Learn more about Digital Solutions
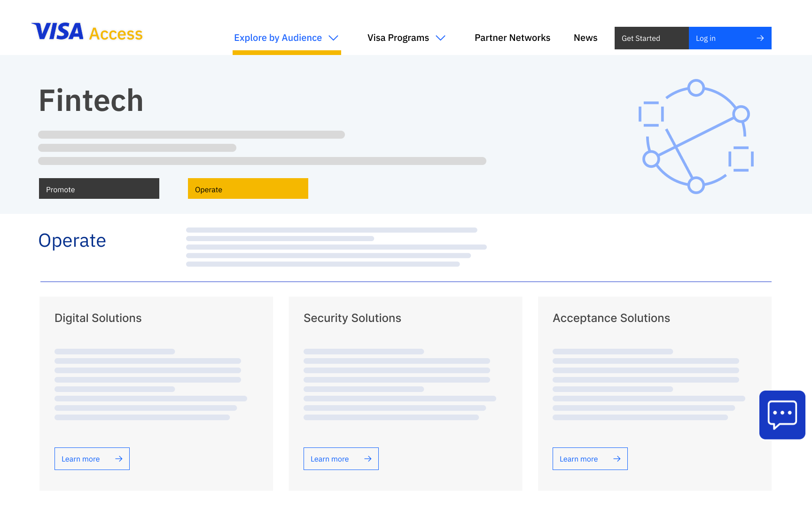This screenshot has width=812, height=525. pos(92,459)
